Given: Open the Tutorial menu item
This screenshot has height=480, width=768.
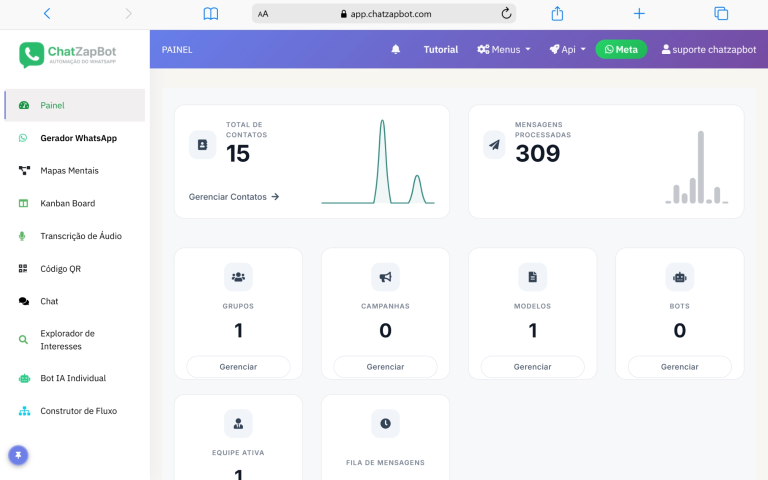Looking at the screenshot, I should pyautogui.click(x=440, y=49).
